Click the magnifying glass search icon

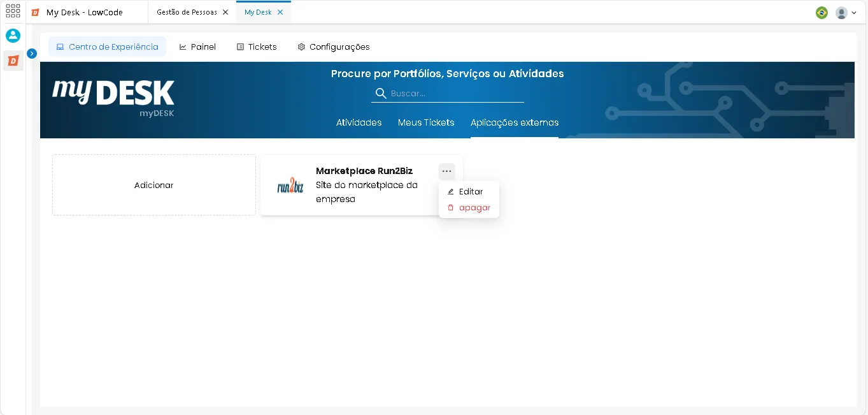point(381,93)
